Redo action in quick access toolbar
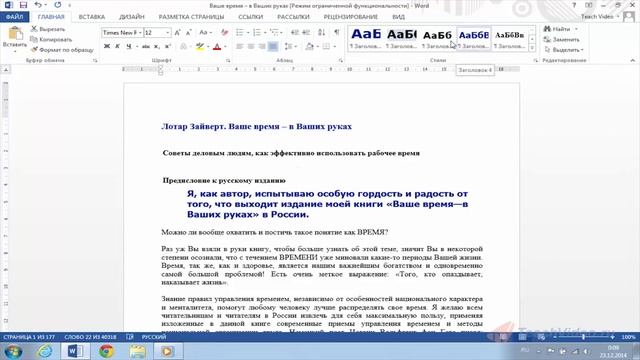 [58, 5]
